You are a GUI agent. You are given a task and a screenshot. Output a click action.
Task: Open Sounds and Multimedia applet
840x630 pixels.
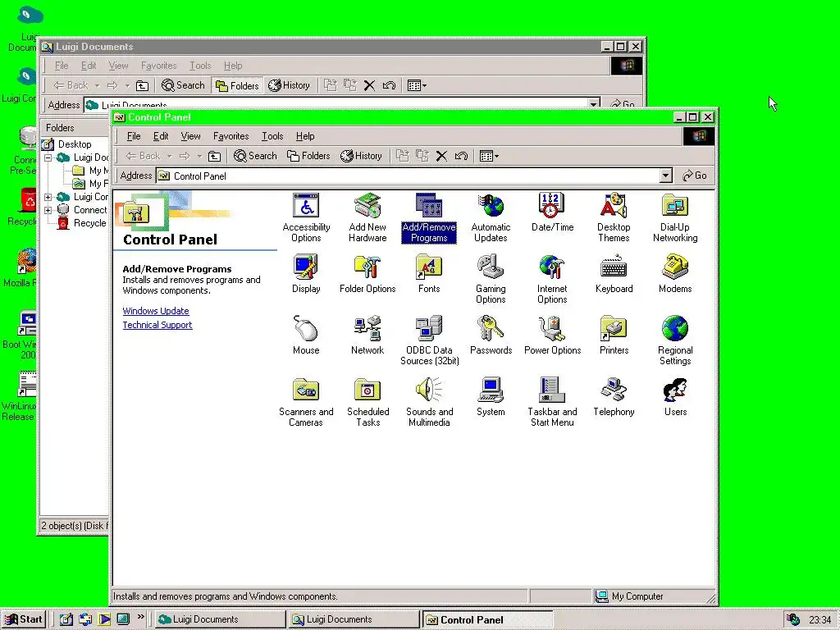(429, 402)
